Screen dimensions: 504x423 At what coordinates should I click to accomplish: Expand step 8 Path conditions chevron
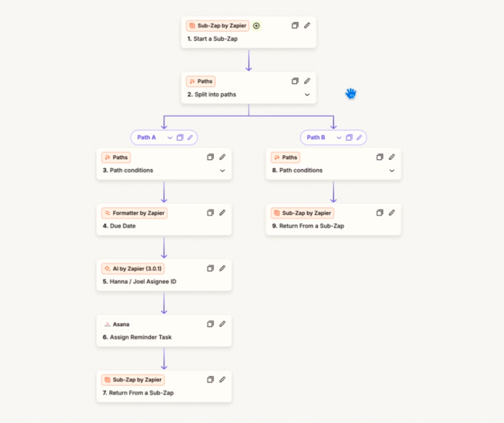[x=392, y=171]
